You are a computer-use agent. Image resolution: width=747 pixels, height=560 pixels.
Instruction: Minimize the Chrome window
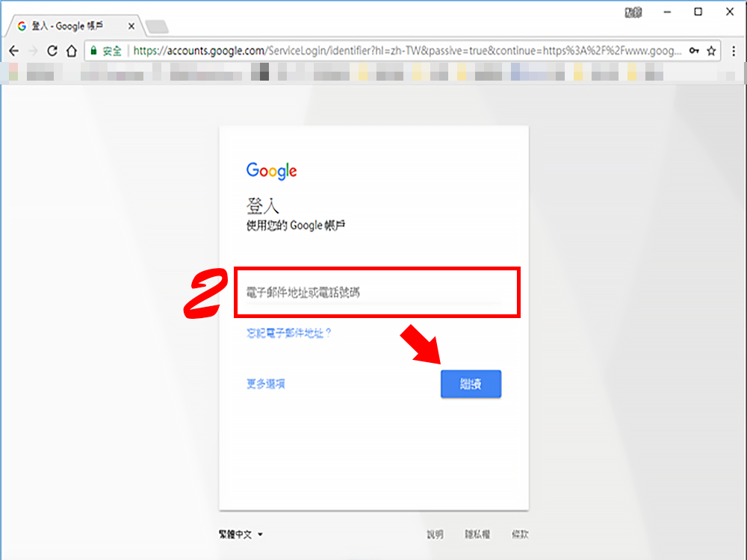click(667, 12)
